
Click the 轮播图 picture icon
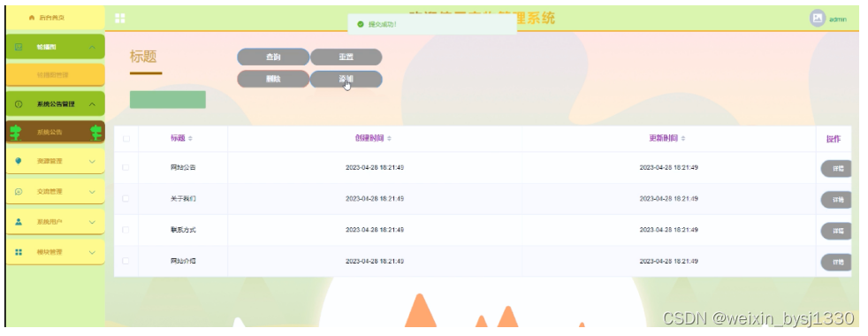[19, 47]
